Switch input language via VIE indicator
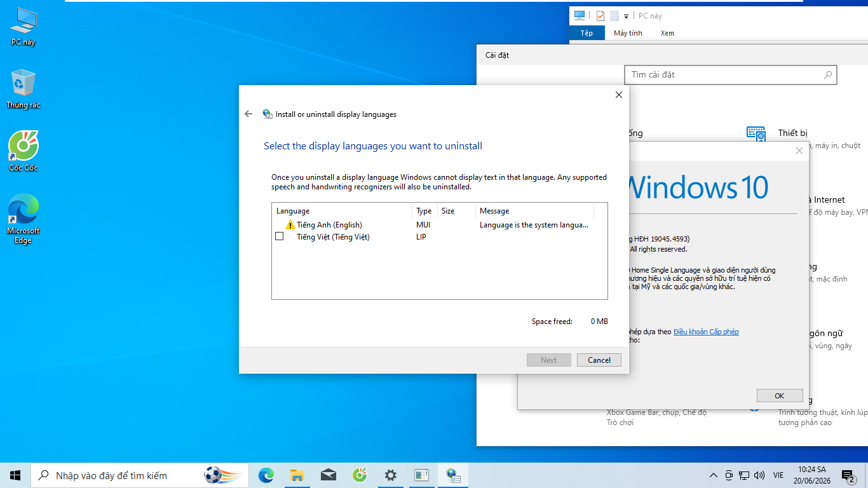Image resolution: width=868 pixels, height=488 pixels. click(778, 475)
